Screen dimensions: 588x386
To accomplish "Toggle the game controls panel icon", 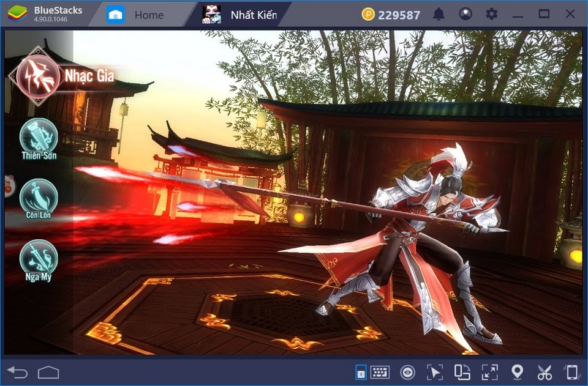I will coord(361,373).
